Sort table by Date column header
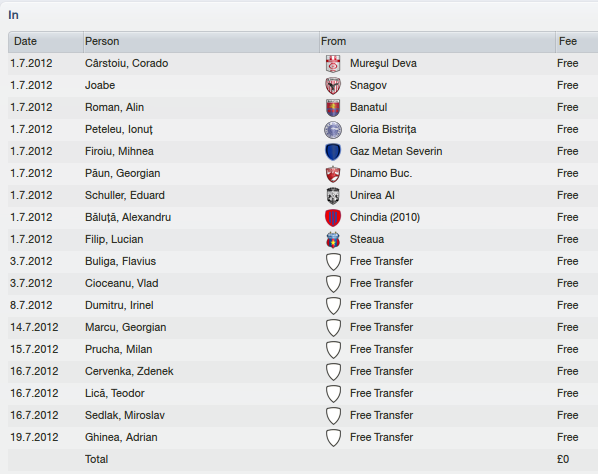 pyautogui.click(x=45, y=42)
